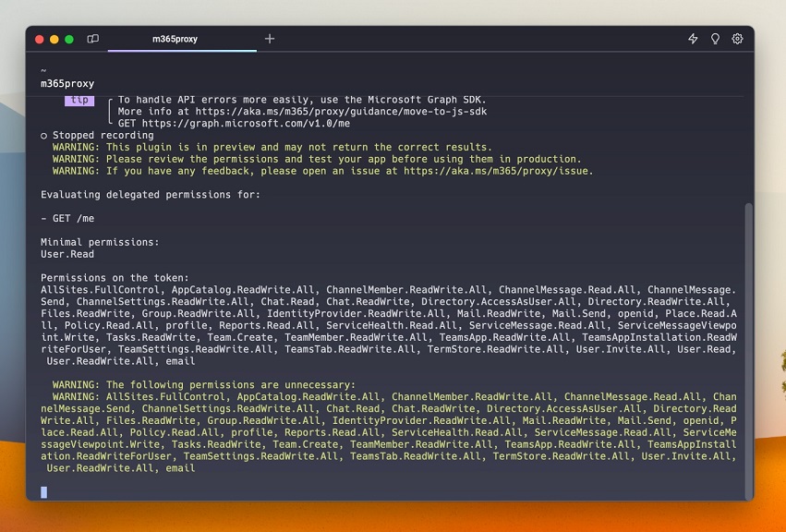Maximize the window with the green button
This screenshot has width=786, height=532.
pos(69,39)
